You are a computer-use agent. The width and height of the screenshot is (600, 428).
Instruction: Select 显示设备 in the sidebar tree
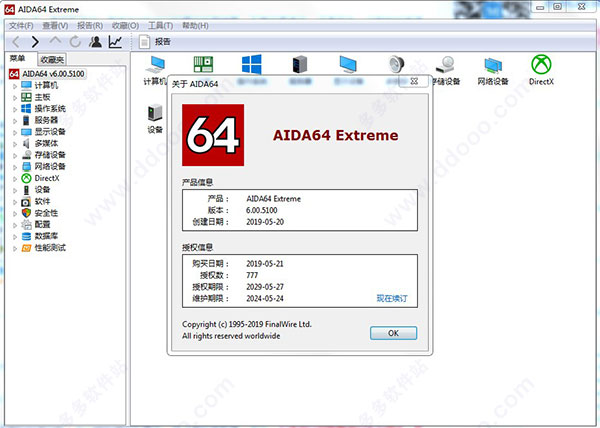[x=50, y=132]
